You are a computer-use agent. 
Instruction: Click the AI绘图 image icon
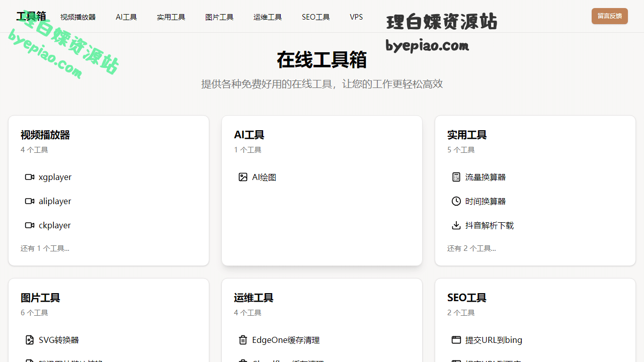point(243,177)
